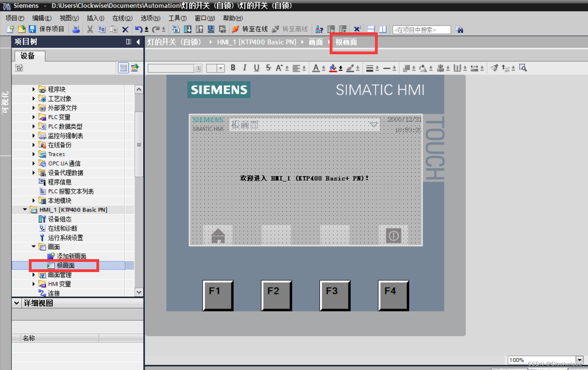The height and width of the screenshot is (370, 588).
Task: Click the stop CPU icon
Action: 343,29
